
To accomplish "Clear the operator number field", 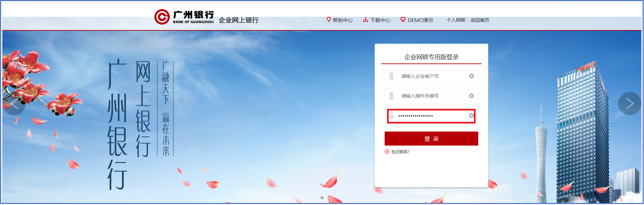I will point(471,96).
